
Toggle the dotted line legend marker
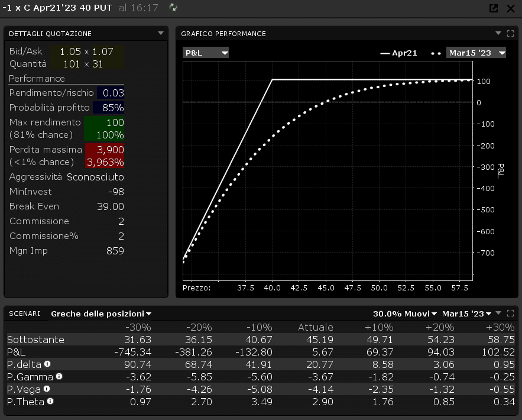436,53
